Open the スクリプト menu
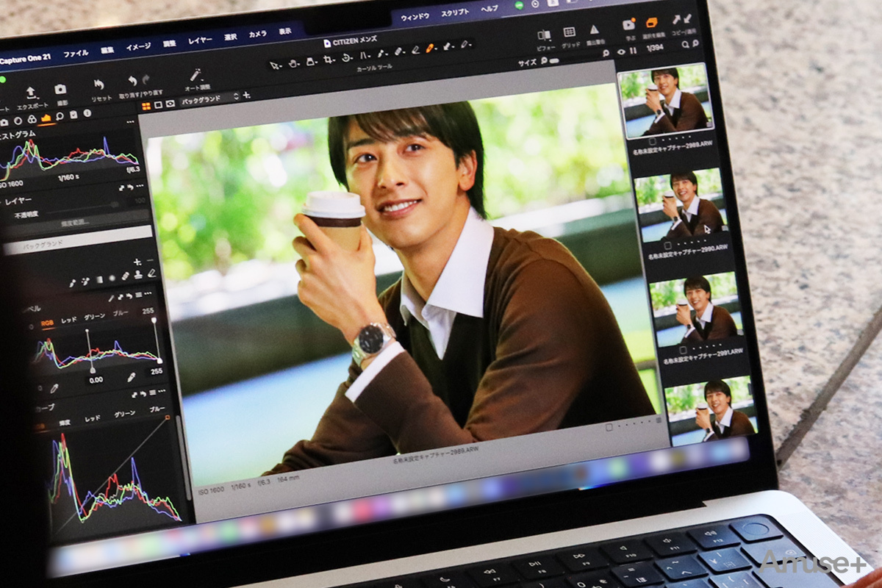The image size is (882, 588). coord(455,12)
